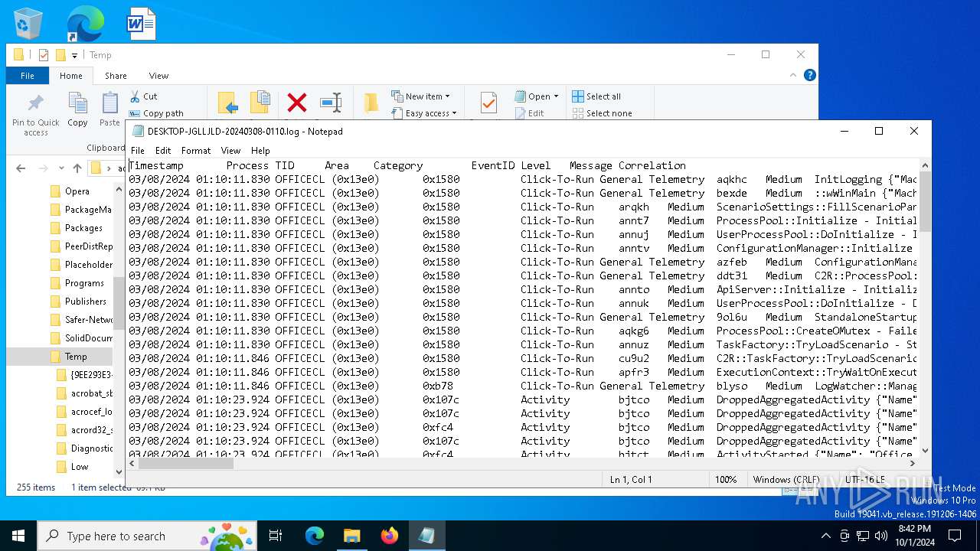Image resolution: width=980 pixels, height=551 pixels.
Task: Open the New item dropdown
Action: [421, 96]
